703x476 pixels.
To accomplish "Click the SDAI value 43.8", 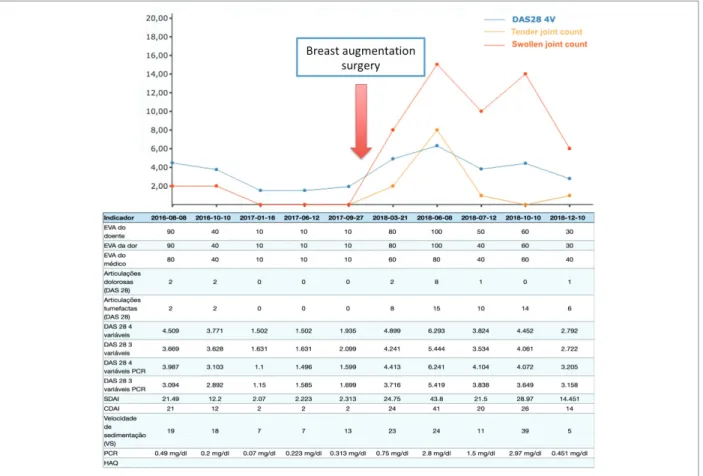I will pyautogui.click(x=437, y=399).
